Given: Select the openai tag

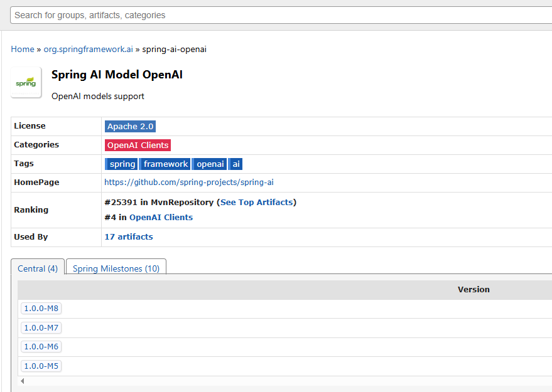Looking at the screenshot, I should 210,164.
